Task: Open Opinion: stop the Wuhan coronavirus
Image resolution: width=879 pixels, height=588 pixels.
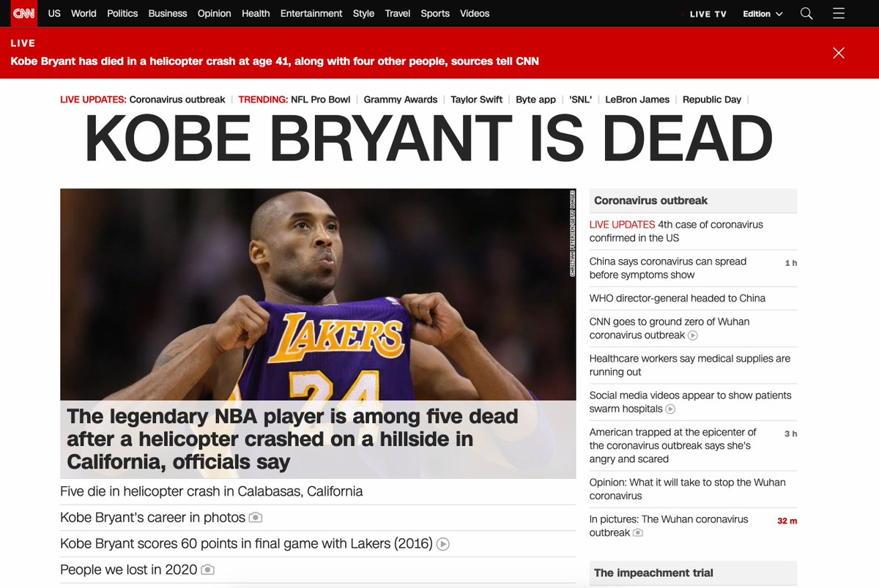Action: [x=688, y=489]
